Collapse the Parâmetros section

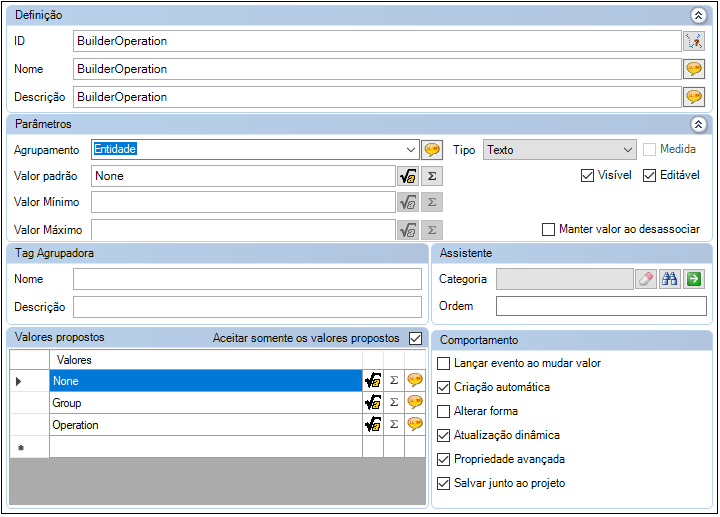(698, 124)
